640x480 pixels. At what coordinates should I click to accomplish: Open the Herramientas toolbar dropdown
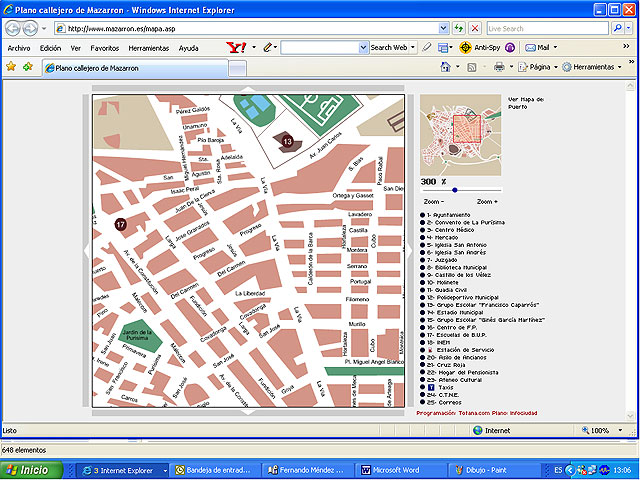coord(598,67)
